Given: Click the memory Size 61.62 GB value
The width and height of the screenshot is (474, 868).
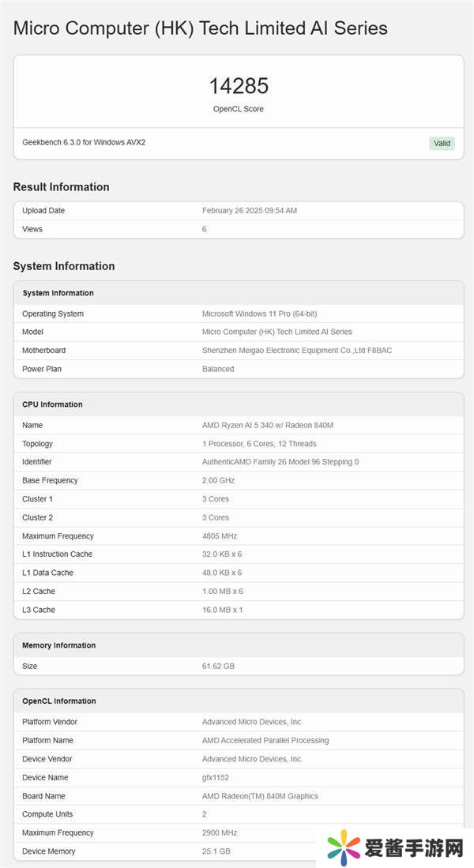Looking at the screenshot, I should pos(218,666).
